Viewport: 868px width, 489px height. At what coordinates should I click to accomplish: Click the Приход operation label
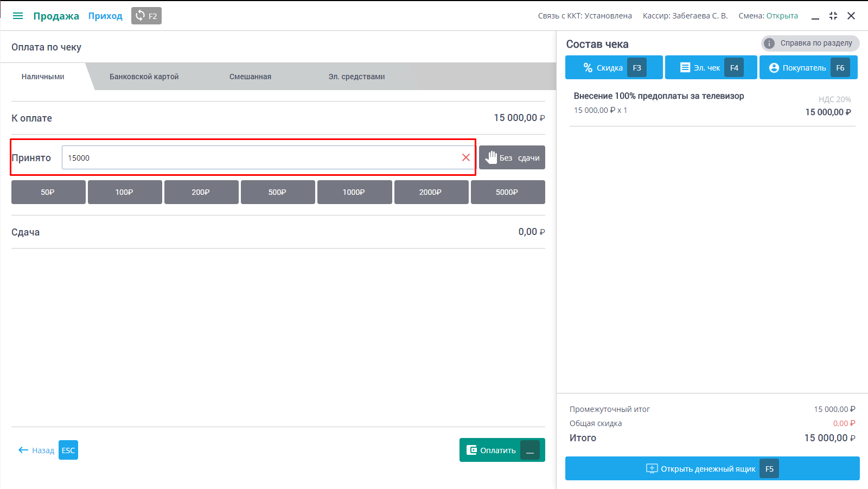point(105,16)
